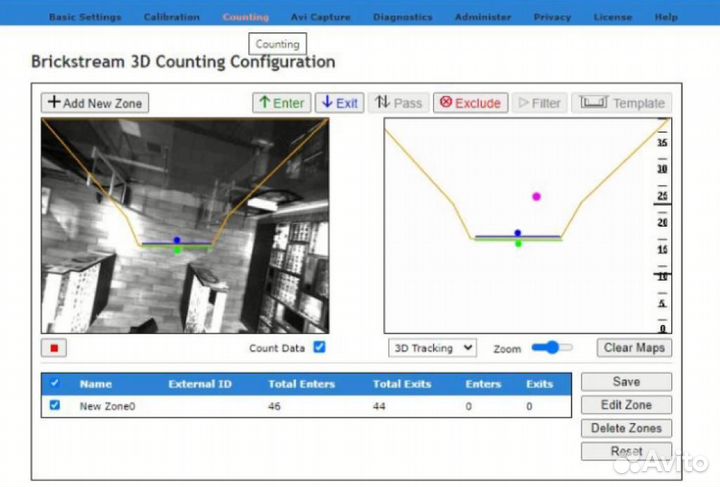Click the New Zone0 name cell

[x=107, y=406]
